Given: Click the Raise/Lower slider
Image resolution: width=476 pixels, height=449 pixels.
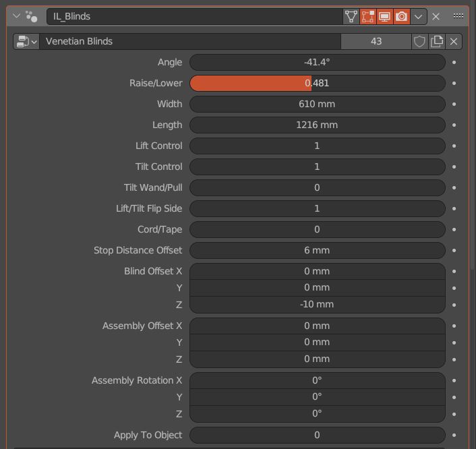Looking at the screenshot, I should (318, 83).
